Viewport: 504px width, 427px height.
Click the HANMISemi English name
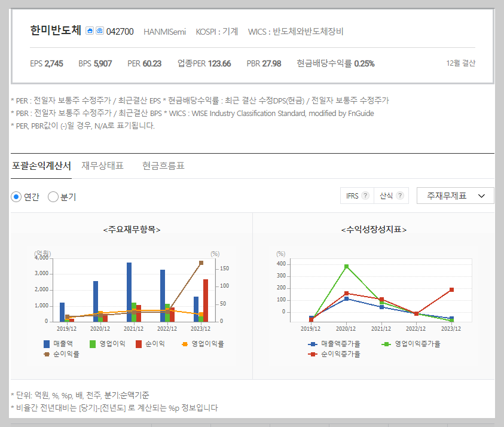[164, 32]
